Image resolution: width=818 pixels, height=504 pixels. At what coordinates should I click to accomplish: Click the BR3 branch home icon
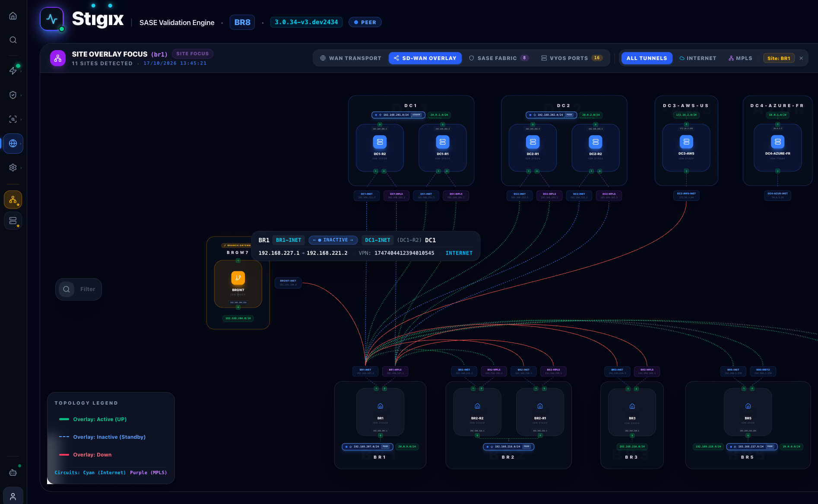pyautogui.click(x=632, y=406)
